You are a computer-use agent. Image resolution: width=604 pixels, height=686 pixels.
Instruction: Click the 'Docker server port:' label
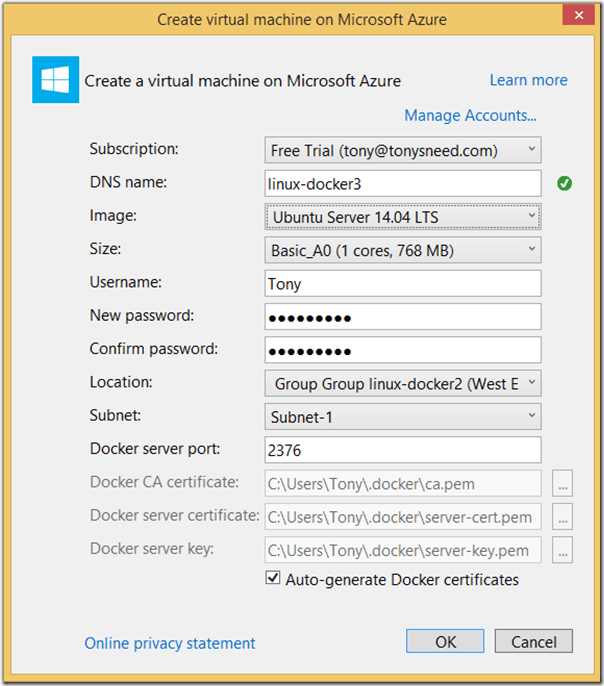click(x=155, y=449)
